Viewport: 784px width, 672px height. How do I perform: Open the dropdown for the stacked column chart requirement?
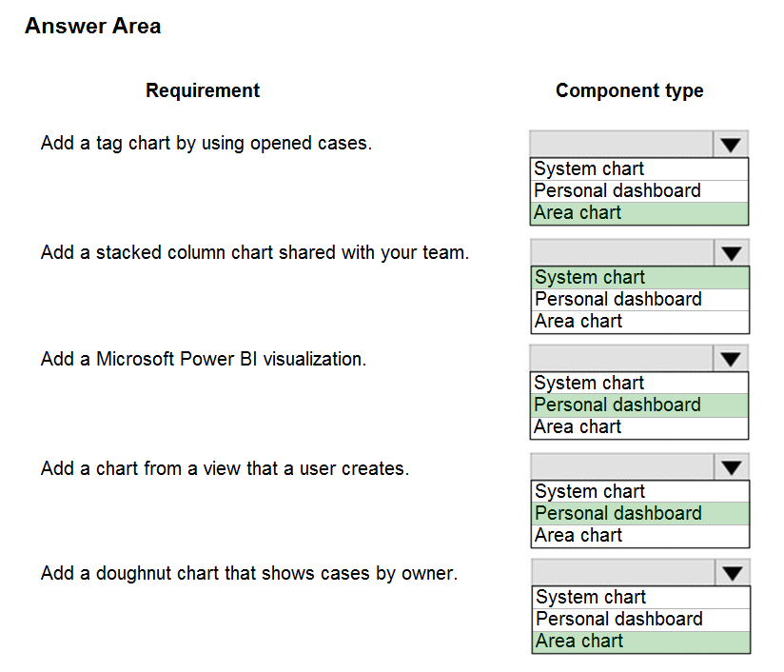coord(730,253)
